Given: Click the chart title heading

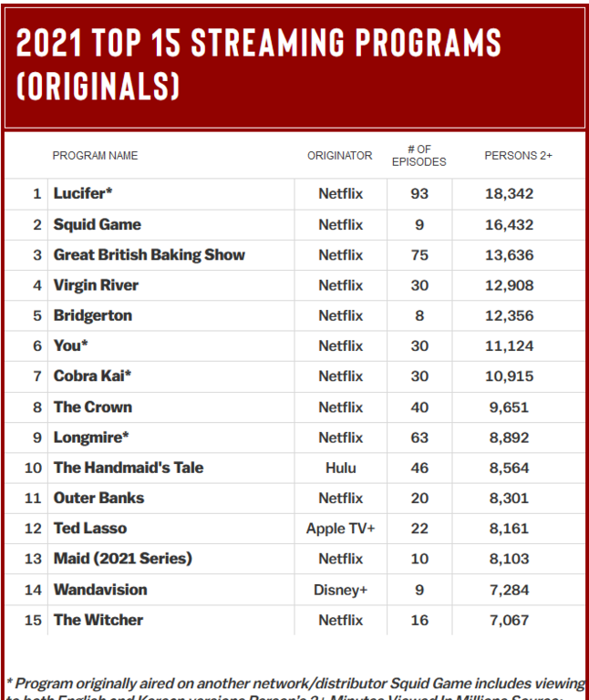Looking at the screenshot, I should click(x=258, y=64).
